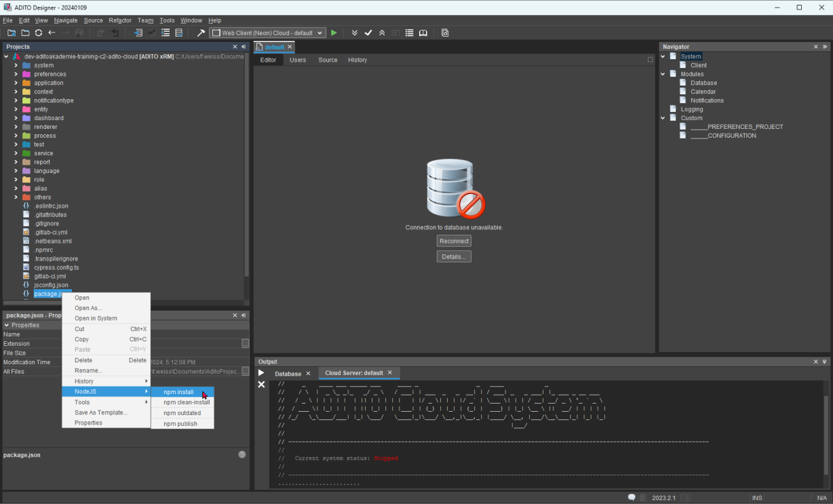Click the double chevron down toolbar icon

pos(354,33)
